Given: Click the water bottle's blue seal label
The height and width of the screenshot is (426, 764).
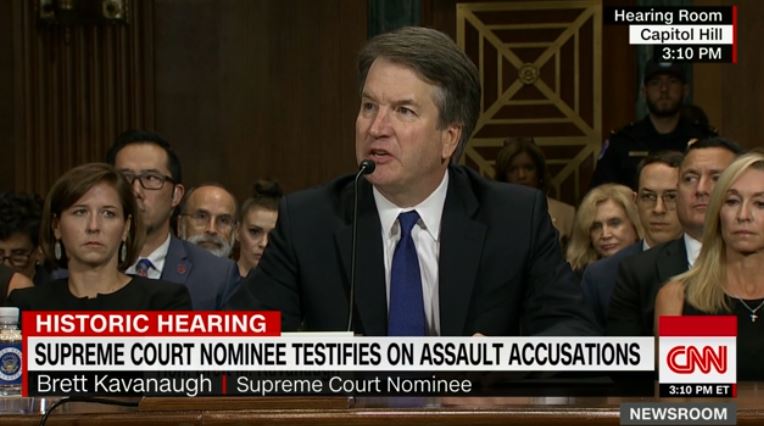Looking at the screenshot, I should (9, 365).
